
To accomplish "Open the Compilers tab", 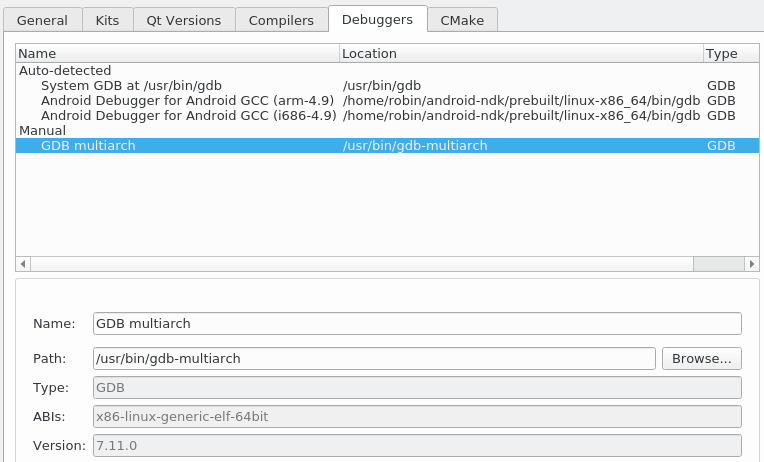I will pos(281,19).
